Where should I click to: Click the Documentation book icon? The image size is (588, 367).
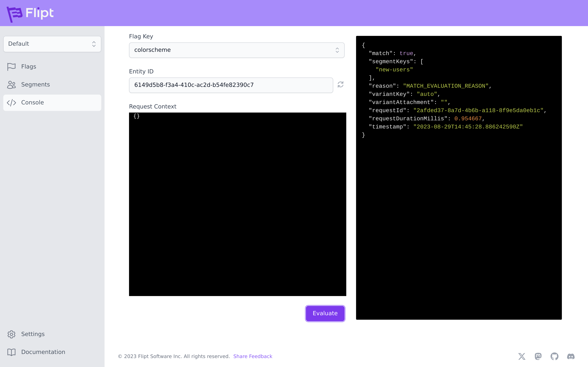[x=11, y=352]
